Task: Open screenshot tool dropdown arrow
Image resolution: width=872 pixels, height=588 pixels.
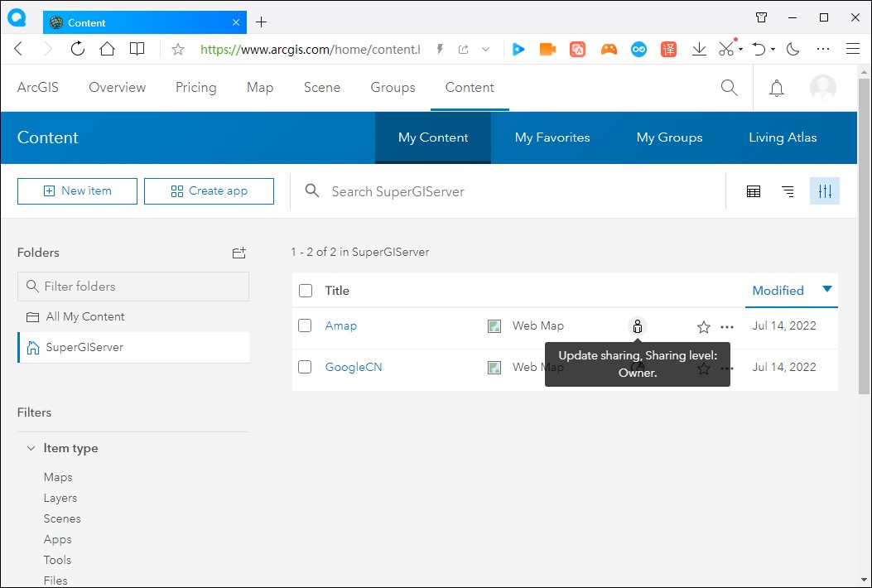Action: [741, 50]
